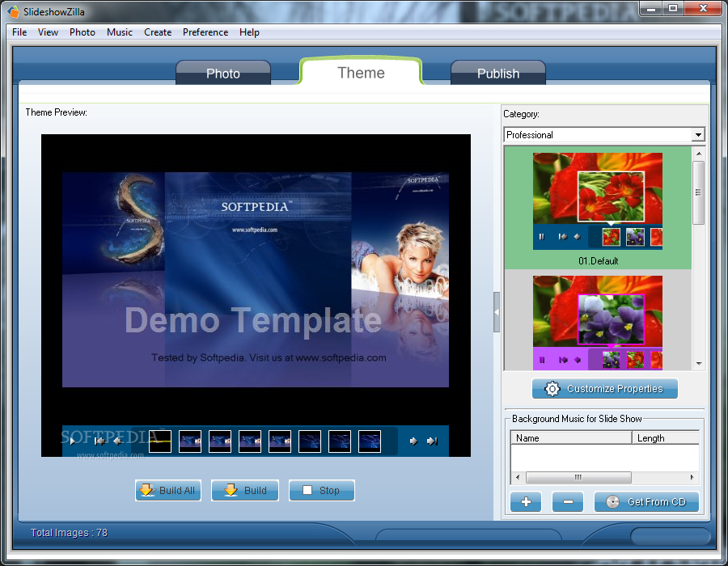Click the Build button
Image resolution: width=728 pixels, height=566 pixels.
coord(245,490)
